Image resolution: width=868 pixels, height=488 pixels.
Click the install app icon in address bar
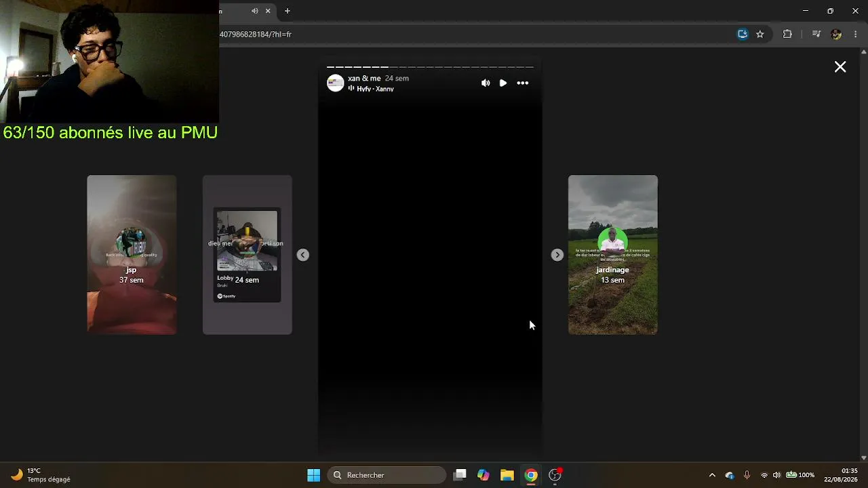743,34
